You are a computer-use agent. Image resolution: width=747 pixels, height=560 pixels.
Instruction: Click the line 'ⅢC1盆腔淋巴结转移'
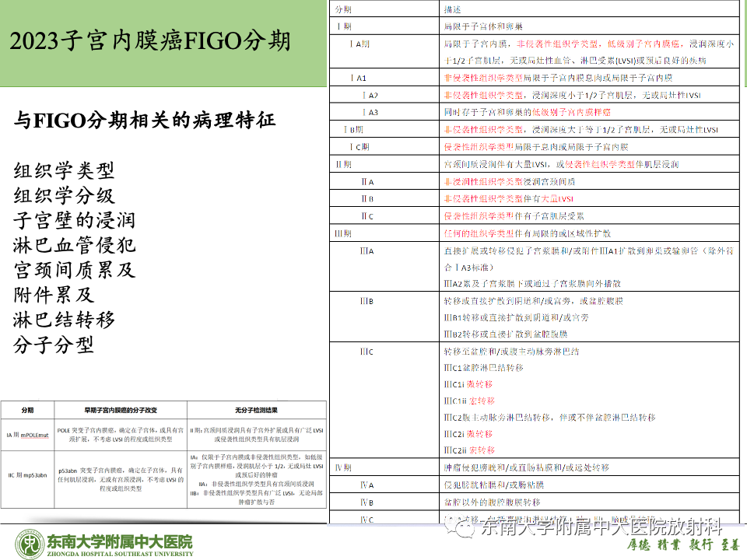pyautogui.click(x=483, y=368)
